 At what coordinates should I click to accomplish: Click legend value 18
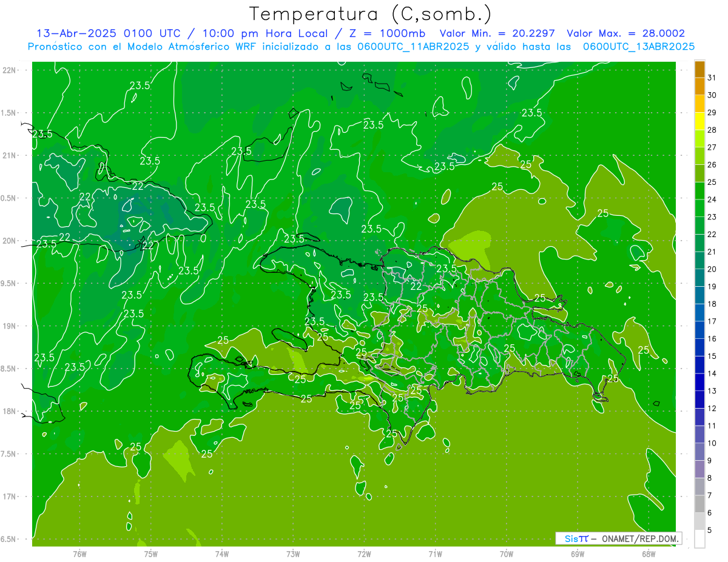(712, 304)
